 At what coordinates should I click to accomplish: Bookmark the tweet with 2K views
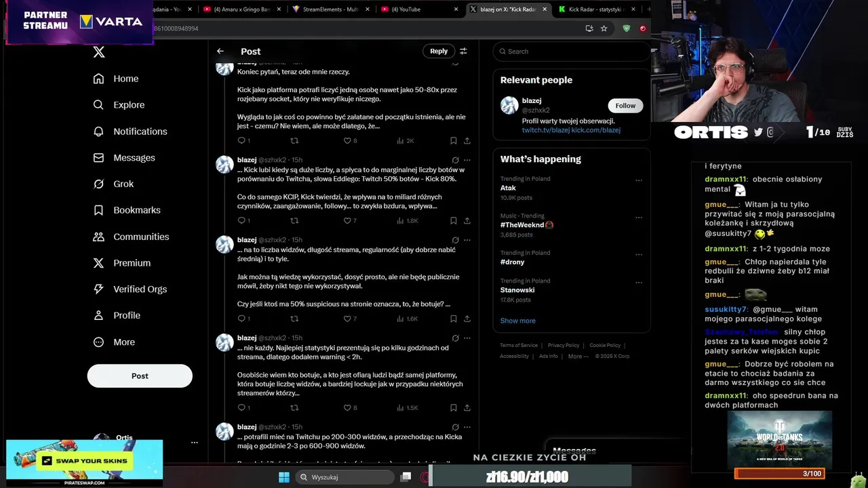coord(453,141)
